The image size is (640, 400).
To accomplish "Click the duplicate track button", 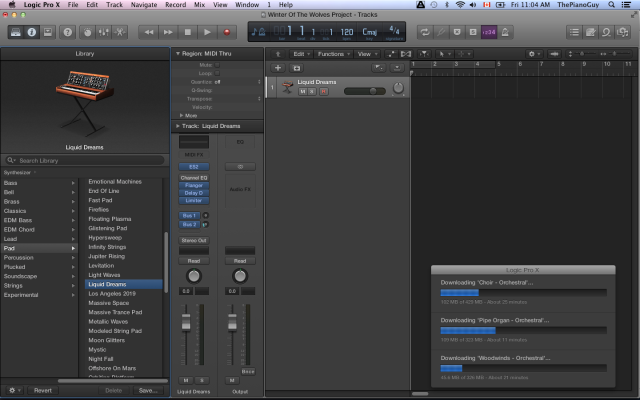I will click(x=297, y=68).
